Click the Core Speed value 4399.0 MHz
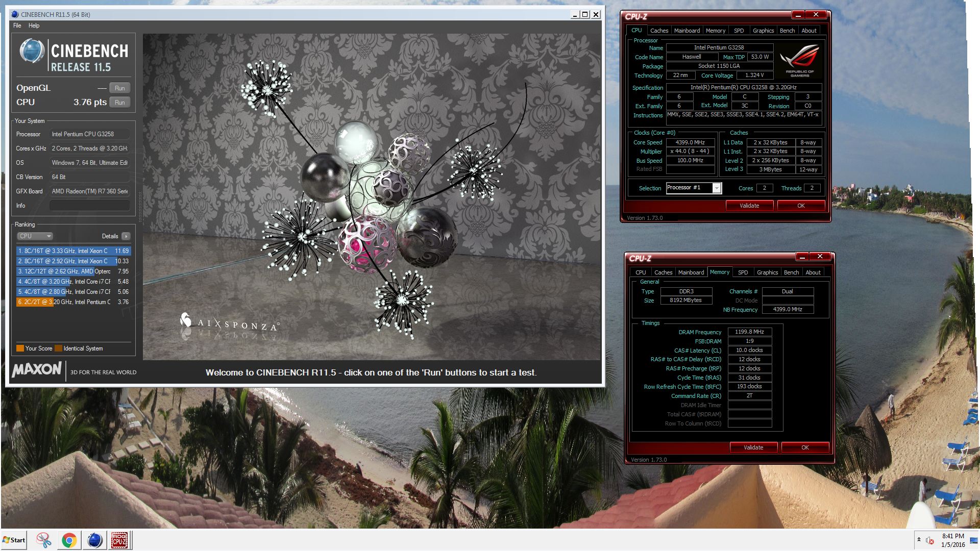Viewport: 980px width, 551px height. point(690,142)
